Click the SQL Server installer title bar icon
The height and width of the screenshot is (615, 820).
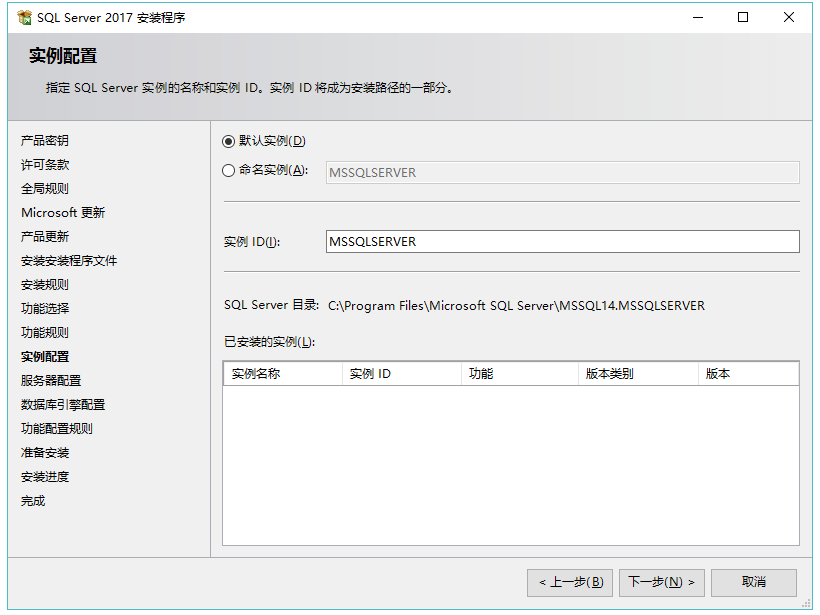(x=24, y=17)
